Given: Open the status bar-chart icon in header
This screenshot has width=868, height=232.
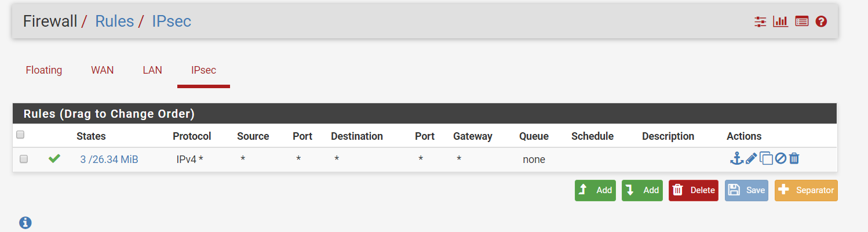Looking at the screenshot, I should pos(781,22).
